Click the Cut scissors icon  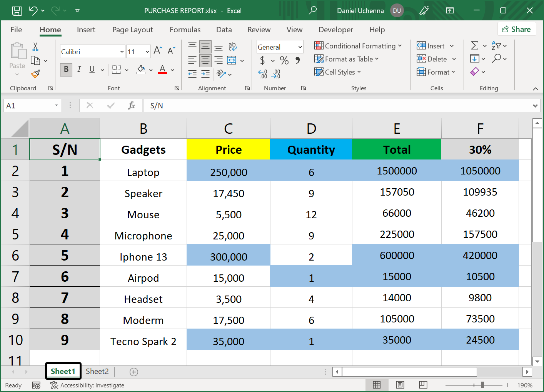point(36,46)
